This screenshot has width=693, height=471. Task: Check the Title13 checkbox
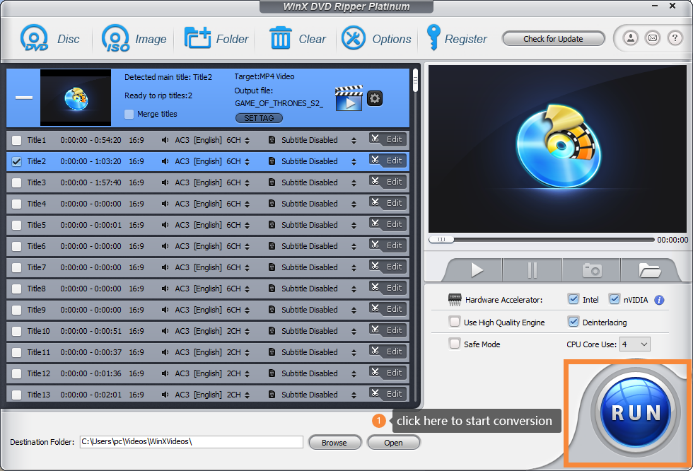16,395
